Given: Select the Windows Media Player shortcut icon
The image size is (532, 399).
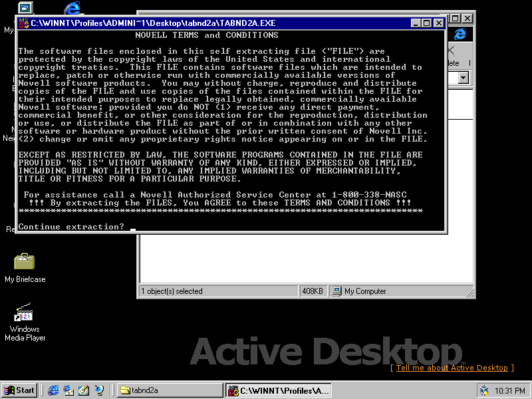Looking at the screenshot, I should coord(25,322).
